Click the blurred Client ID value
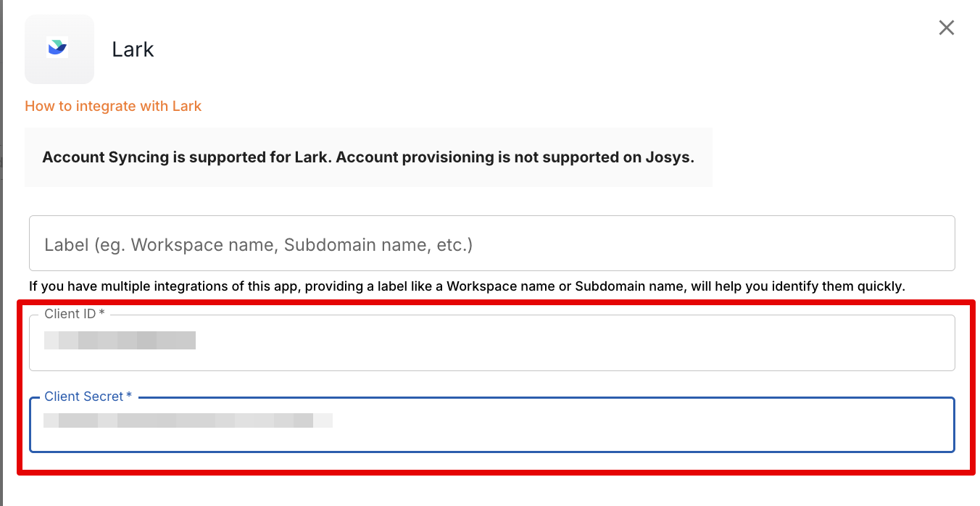 click(x=120, y=340)
